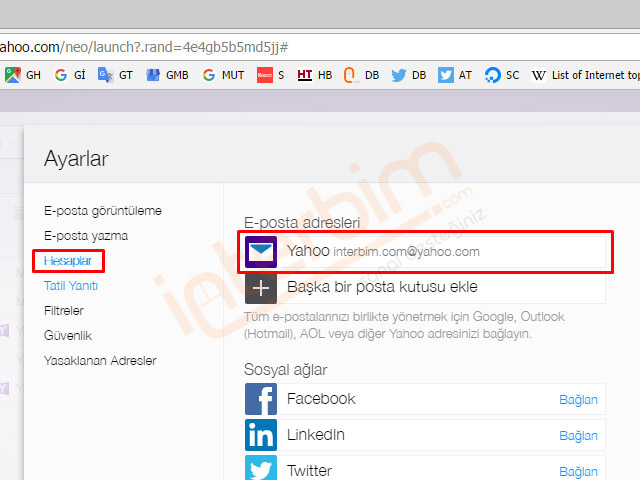This screenshot has width=640, height=480.
Task: Click the Facebook row label
Action: pos(321,399)
